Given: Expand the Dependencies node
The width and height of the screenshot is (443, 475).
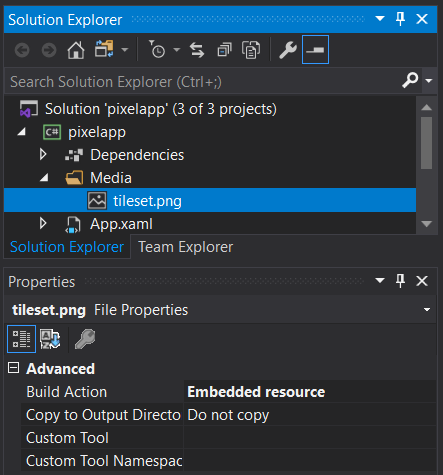Looking at the screenshot, I should 43,155.
